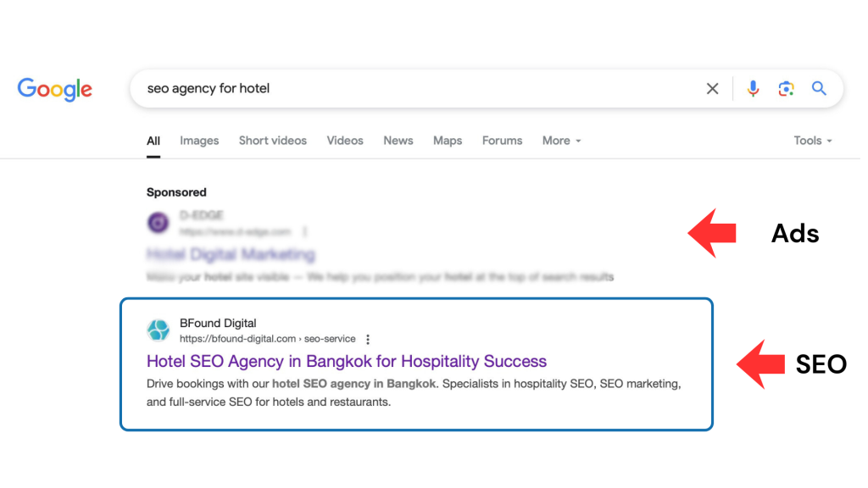Expand the More search filters dropdown
Screen dimensions: 868x488
tap(561, 141)
